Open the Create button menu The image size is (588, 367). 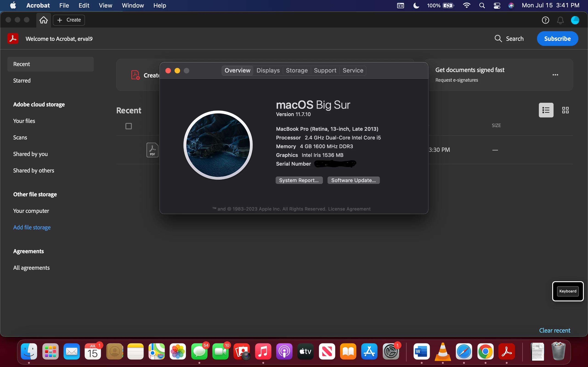[x=69, y=20]
